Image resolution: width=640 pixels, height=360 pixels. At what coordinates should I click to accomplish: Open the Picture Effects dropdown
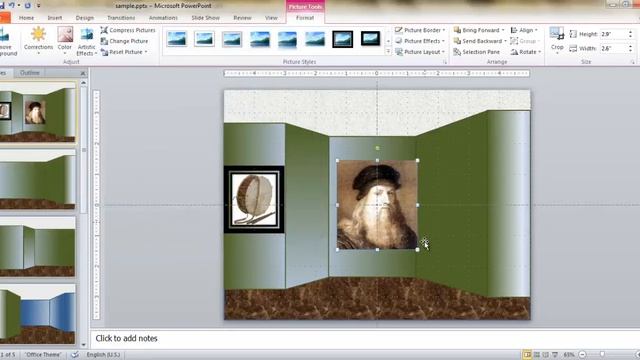420,41
